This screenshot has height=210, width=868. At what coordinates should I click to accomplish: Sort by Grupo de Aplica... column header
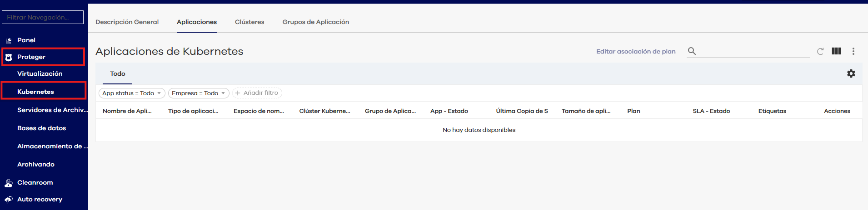390,111
